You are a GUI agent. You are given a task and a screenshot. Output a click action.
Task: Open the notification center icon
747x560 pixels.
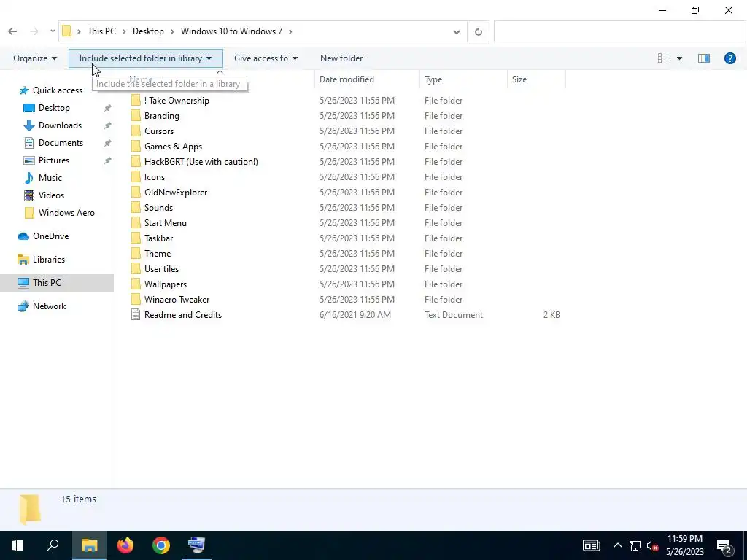pos(725,545)
